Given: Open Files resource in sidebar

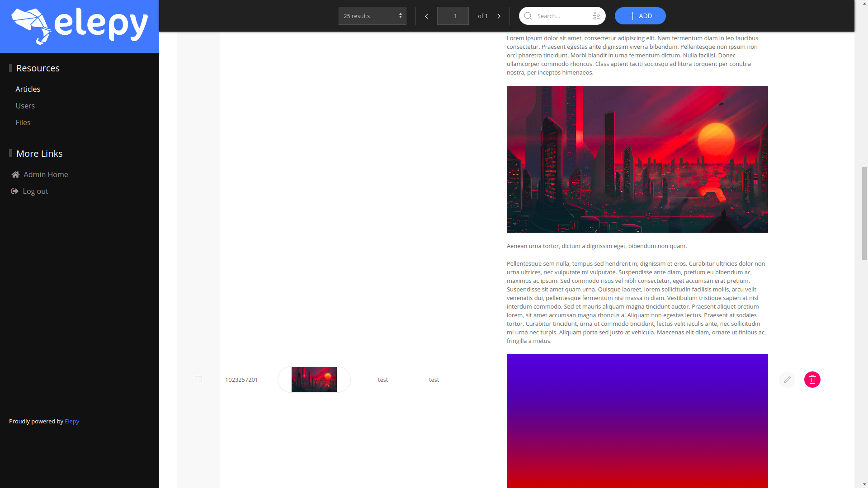Looking at the screenshot, I should 23,122.
